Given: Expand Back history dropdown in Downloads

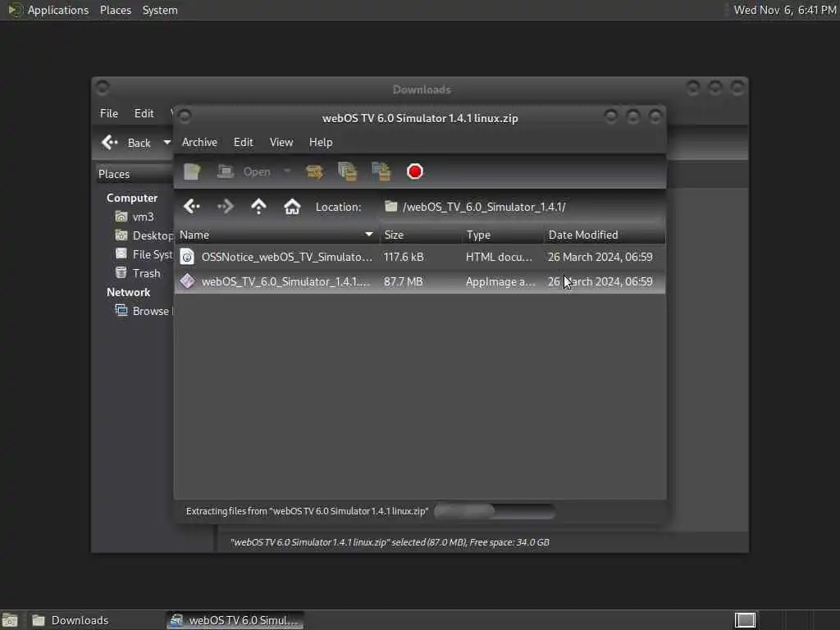Looking at the screenshot, I should (x=167, y=143).
